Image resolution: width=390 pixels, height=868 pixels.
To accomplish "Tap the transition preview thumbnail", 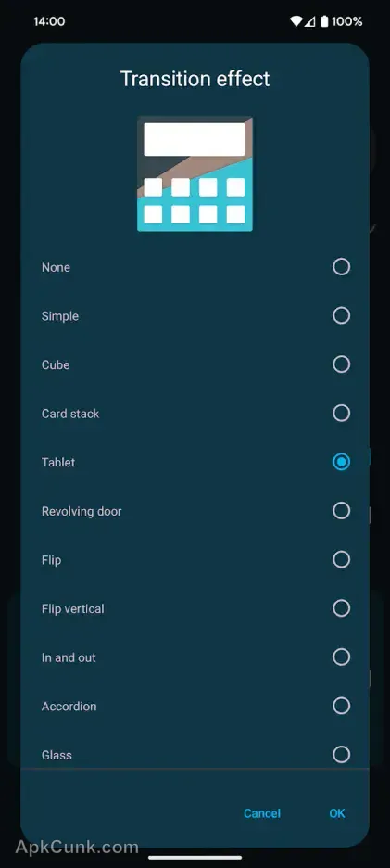I will click(x=195, y=173).
